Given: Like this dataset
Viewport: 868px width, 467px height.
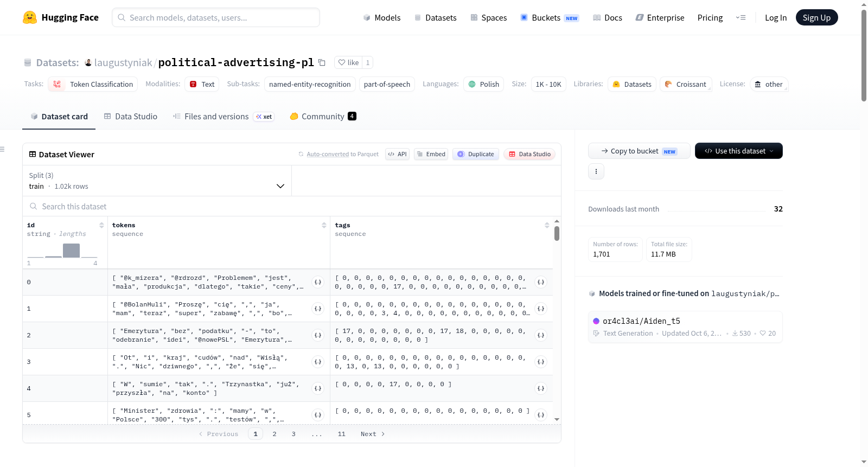Looking at the screenshot, I should click(348, 62).
